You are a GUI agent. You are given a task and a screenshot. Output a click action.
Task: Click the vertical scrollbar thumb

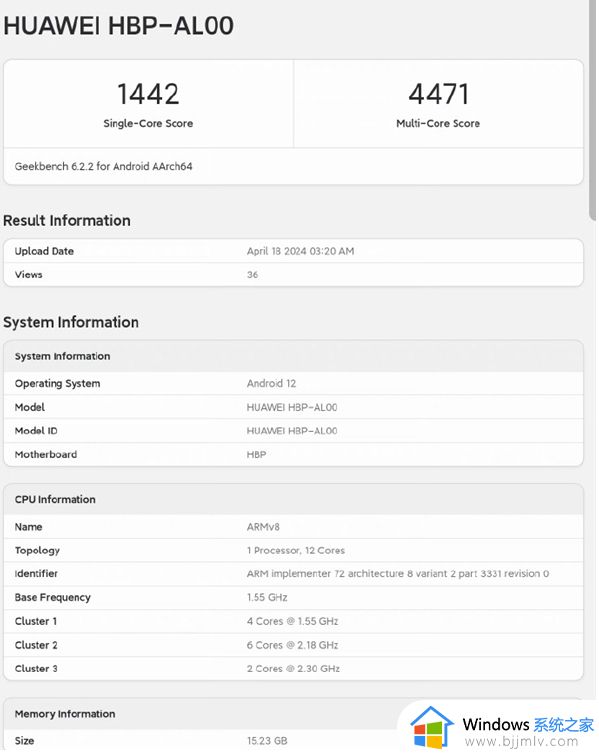(x=592, y=110)
